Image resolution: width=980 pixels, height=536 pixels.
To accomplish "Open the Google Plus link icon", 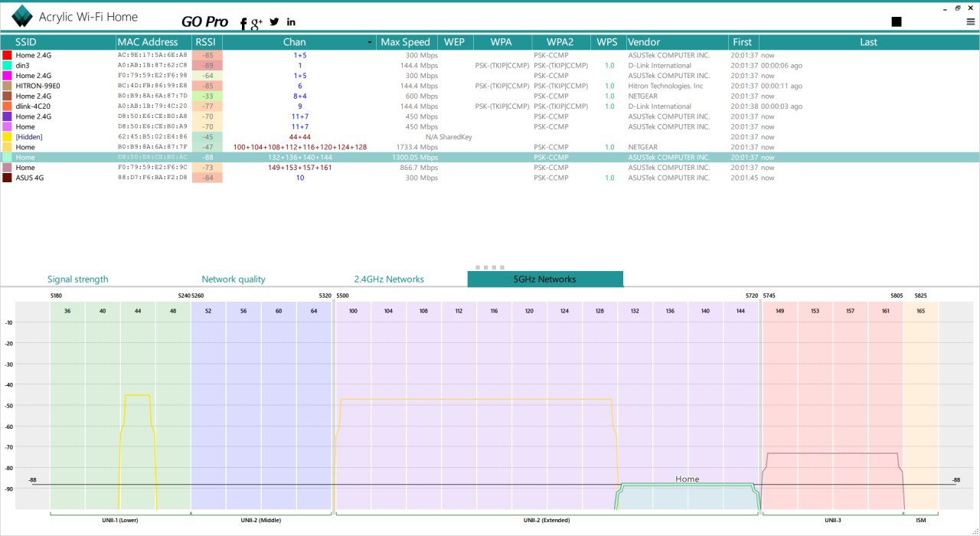I will (x=257, y=23).
